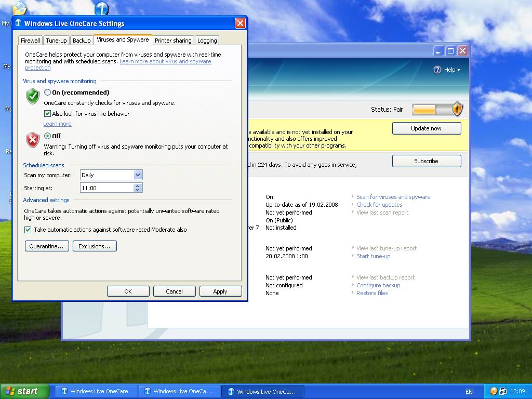Select the On (recommended) radio button
The image size is (532, 399).
48,92
